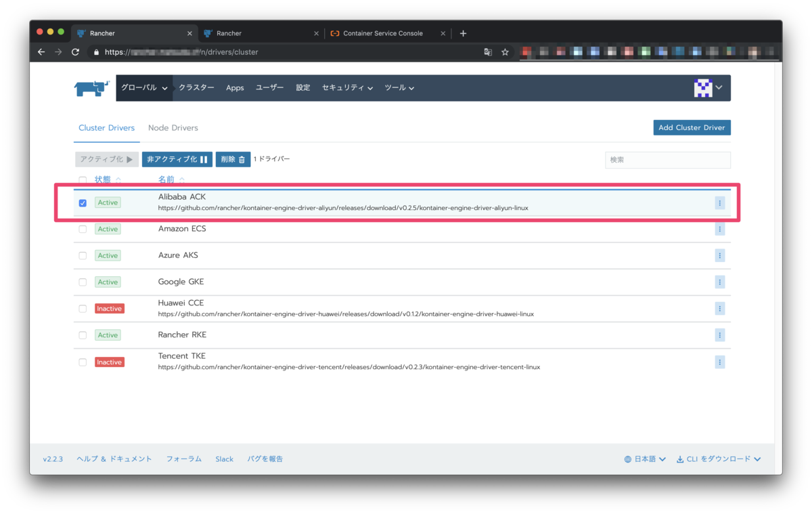Open the フォーラム link
812x514 pixels.
[184, 459]
